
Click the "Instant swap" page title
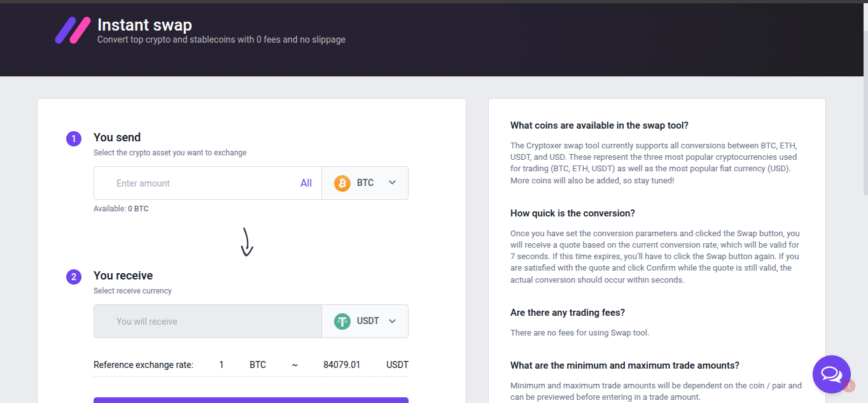click(144, 25)
